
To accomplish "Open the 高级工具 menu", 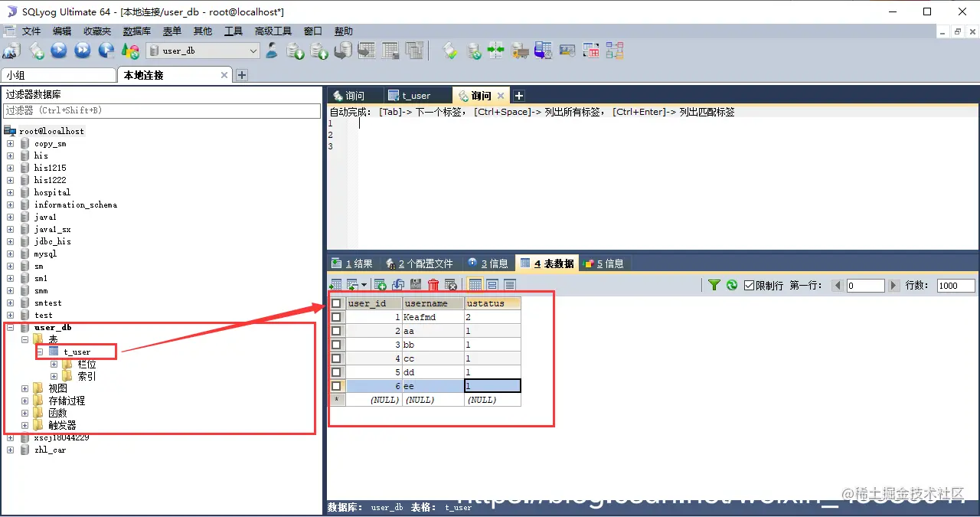I will [x=273, y=31].
